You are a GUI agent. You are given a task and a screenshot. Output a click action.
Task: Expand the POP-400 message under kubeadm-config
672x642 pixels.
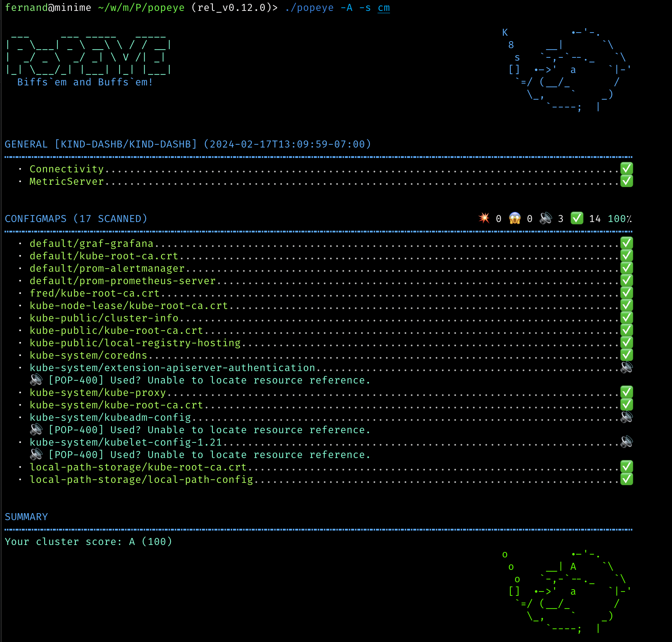209,430
